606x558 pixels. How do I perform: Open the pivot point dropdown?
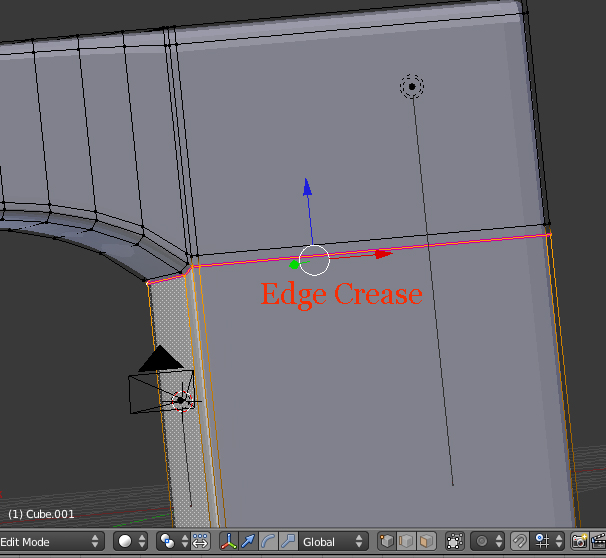(174, 541)
